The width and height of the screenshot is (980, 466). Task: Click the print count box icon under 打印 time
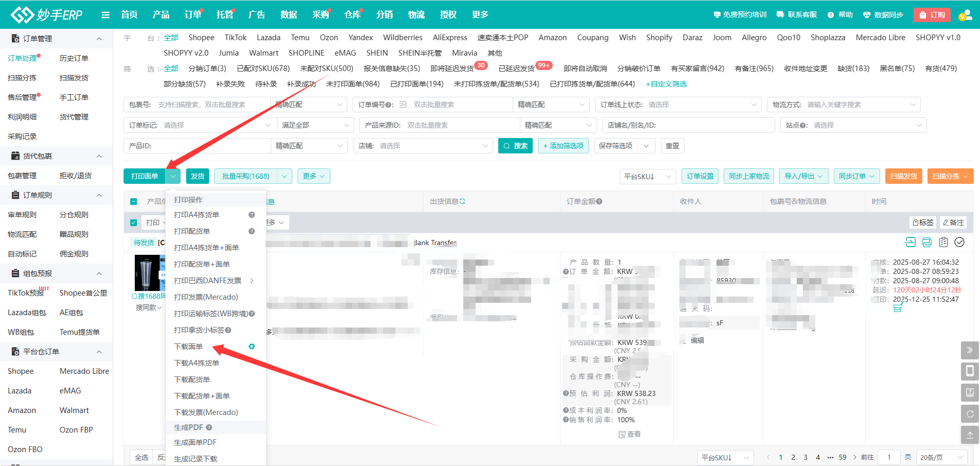coord(898,308)
